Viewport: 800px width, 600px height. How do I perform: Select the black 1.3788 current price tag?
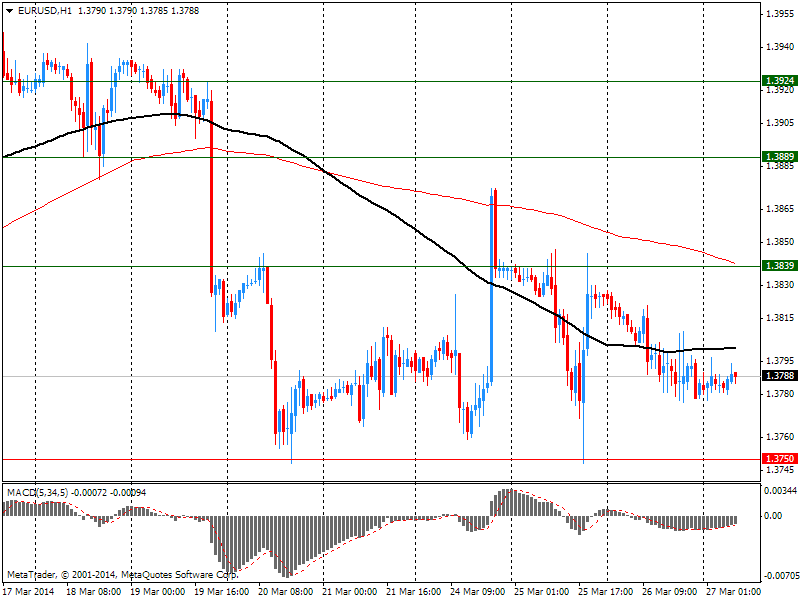point(780,376)
